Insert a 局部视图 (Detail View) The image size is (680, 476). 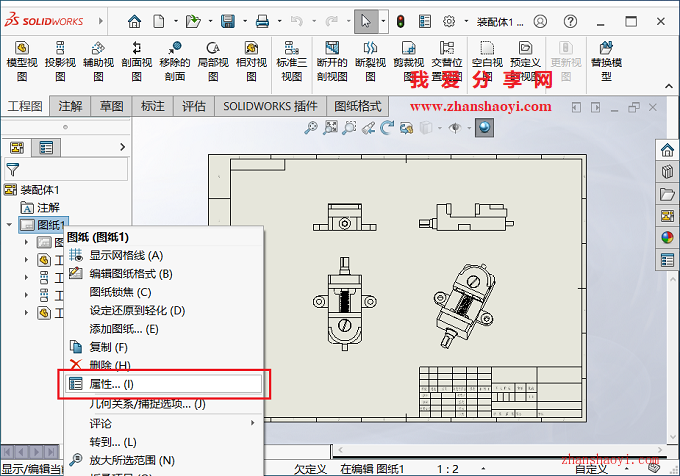pyautogui.click(x=213, y=62)
